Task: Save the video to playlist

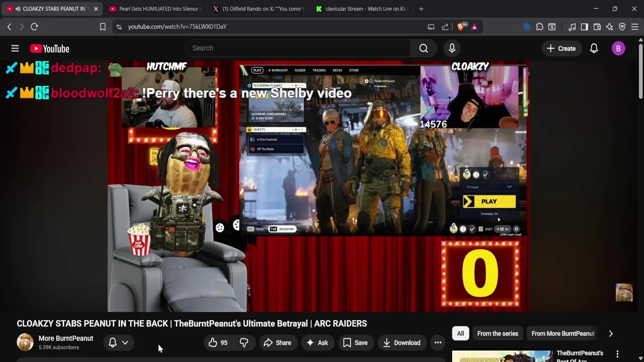Action: point(355,343)
